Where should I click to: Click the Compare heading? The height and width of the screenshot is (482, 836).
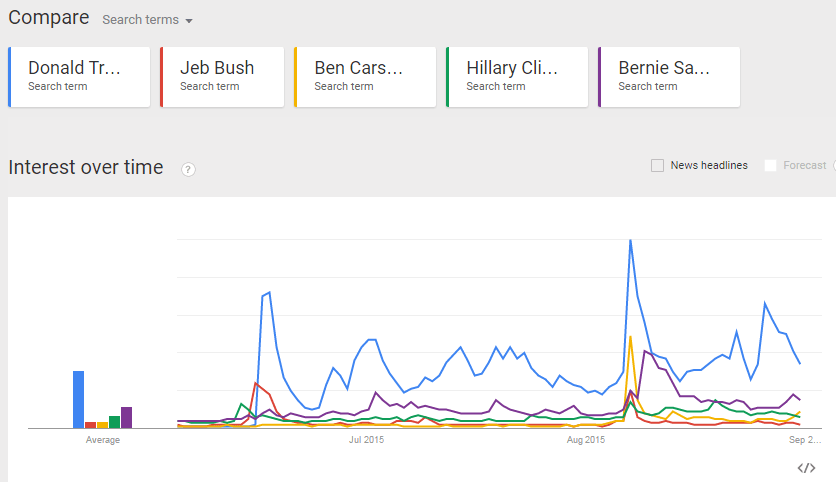48,19
